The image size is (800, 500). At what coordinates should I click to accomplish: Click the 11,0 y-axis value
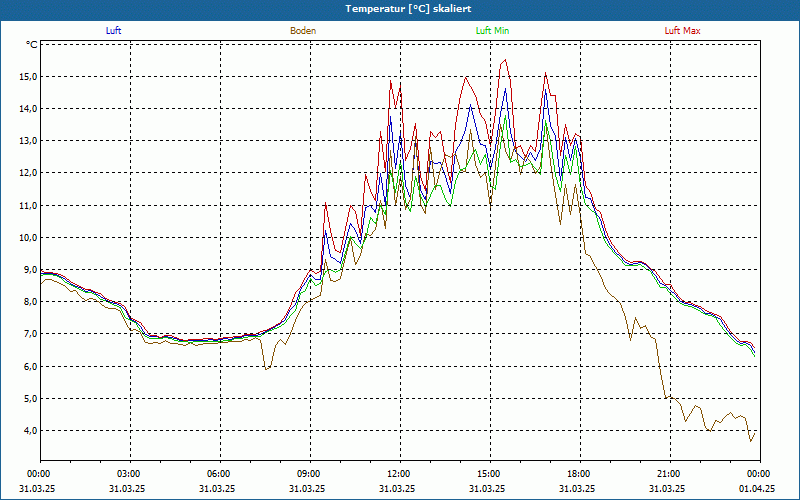(29, 206)
